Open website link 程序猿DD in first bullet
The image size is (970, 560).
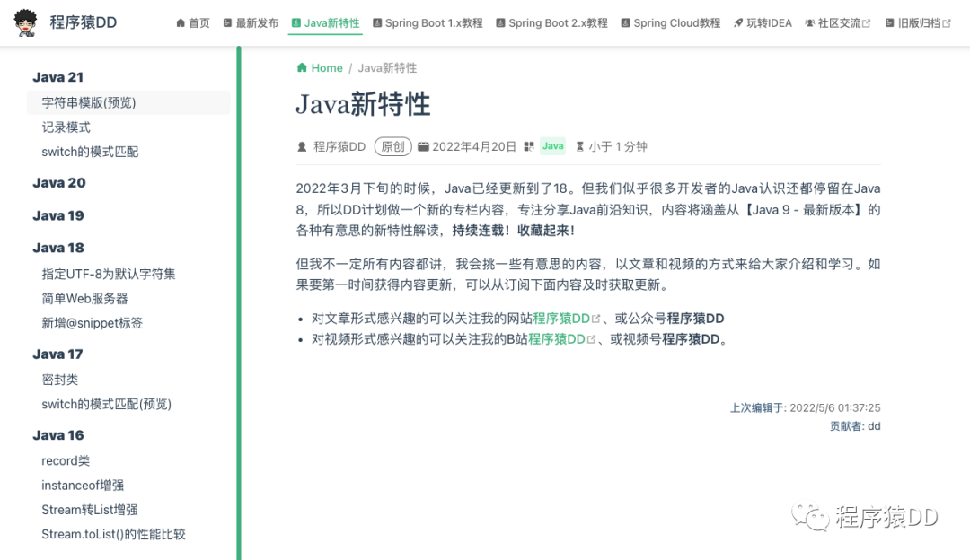coord(561,319)
